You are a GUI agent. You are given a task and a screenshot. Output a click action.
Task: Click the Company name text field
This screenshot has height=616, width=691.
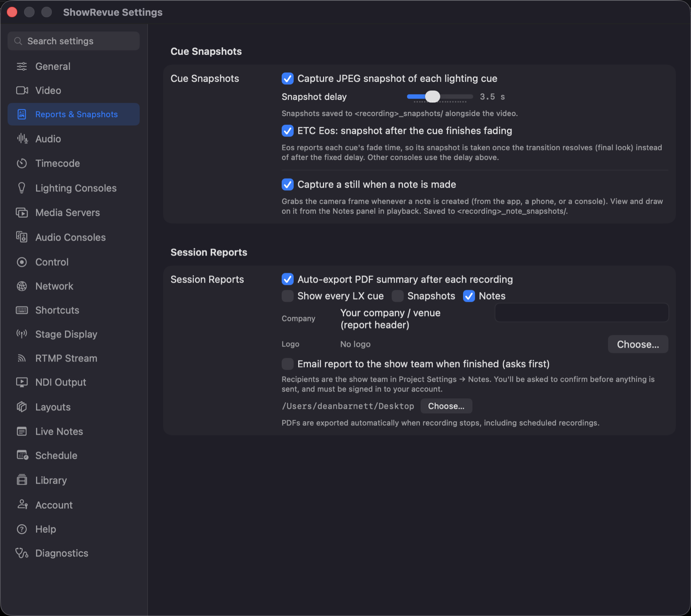point(582,313)
